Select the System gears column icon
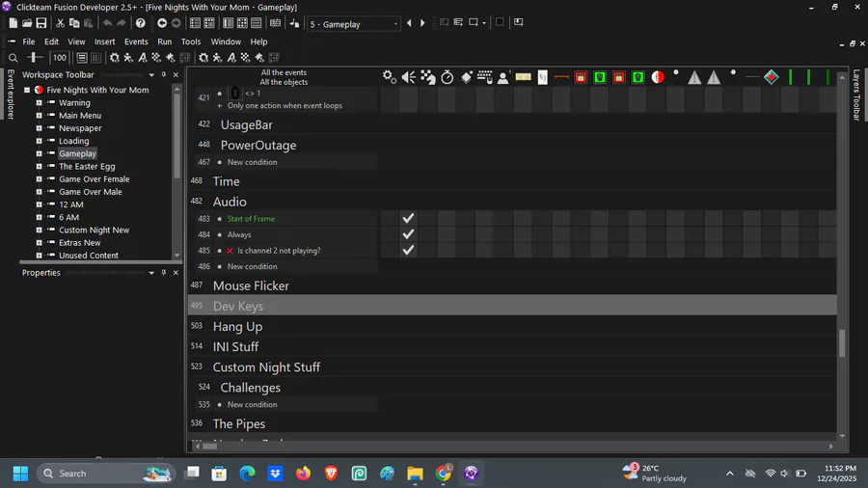 390,77
